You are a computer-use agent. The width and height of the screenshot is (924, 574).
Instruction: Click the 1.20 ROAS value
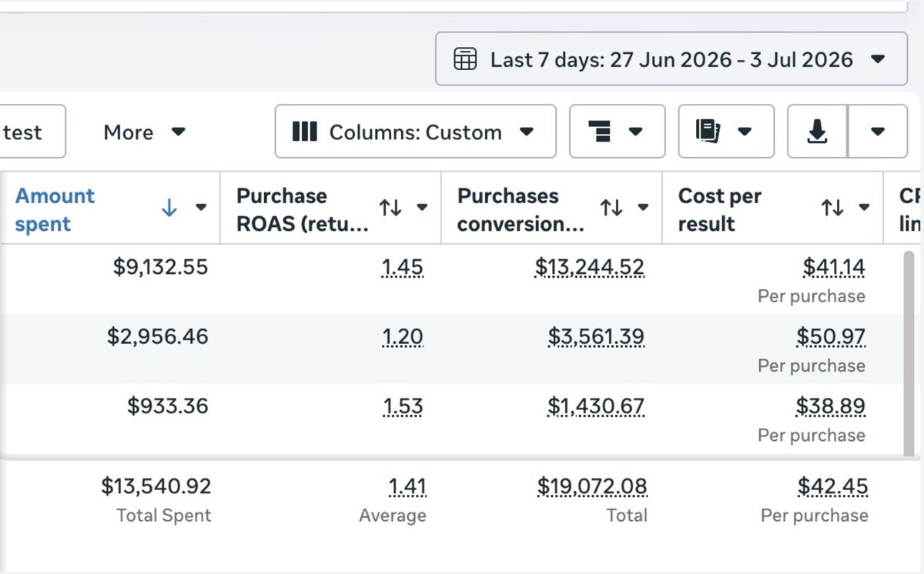[x=403, y=337]
